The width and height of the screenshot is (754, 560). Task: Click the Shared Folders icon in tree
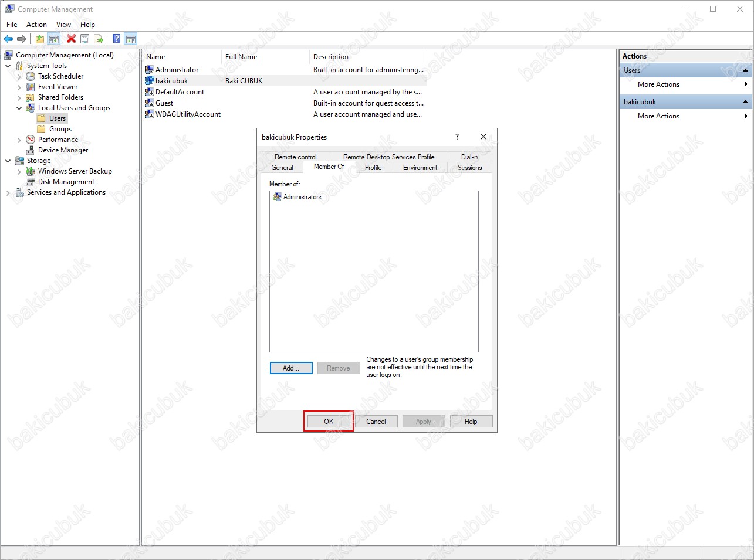[31, 97]
